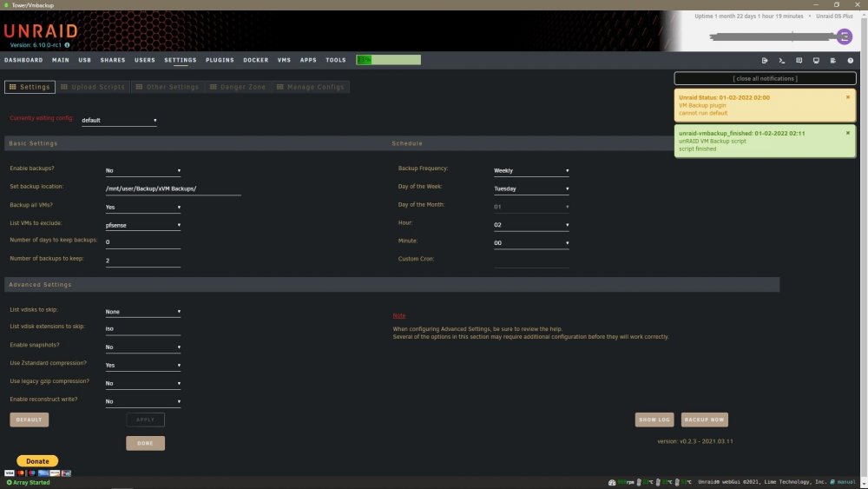The image size is (868, 489).
Task: Open the Docker menu
Action: 256,60
